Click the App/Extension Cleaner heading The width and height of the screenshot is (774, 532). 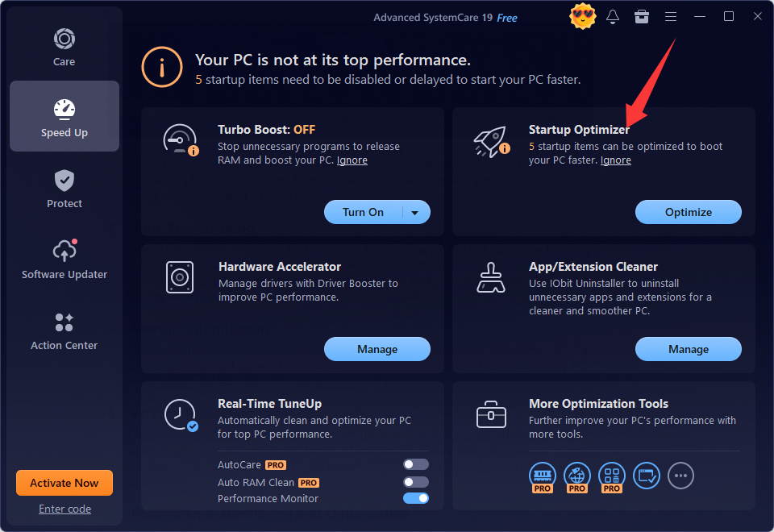593,267
